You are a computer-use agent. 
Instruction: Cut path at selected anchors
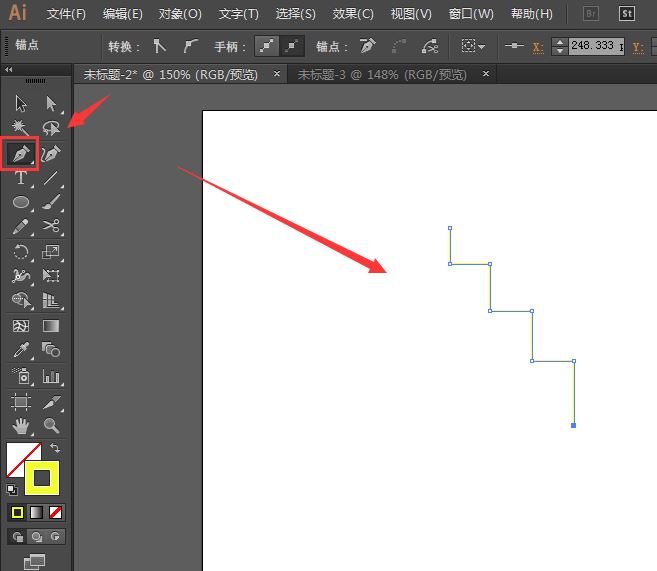coord(430,46)
